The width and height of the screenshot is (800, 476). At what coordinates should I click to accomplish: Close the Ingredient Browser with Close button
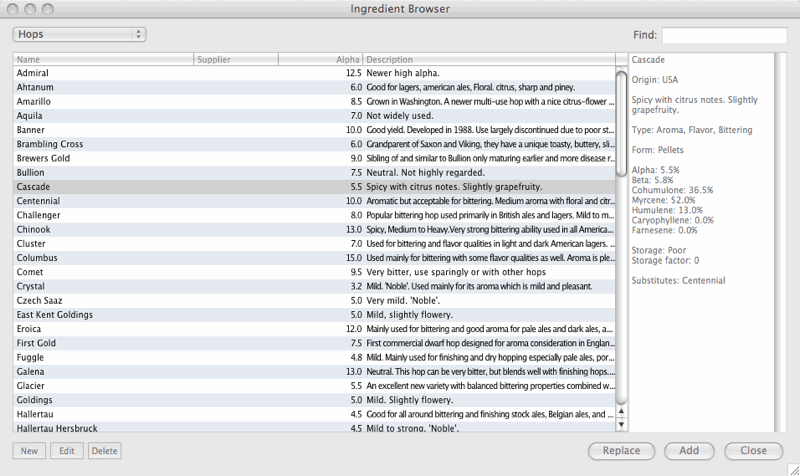coord(754,450)
